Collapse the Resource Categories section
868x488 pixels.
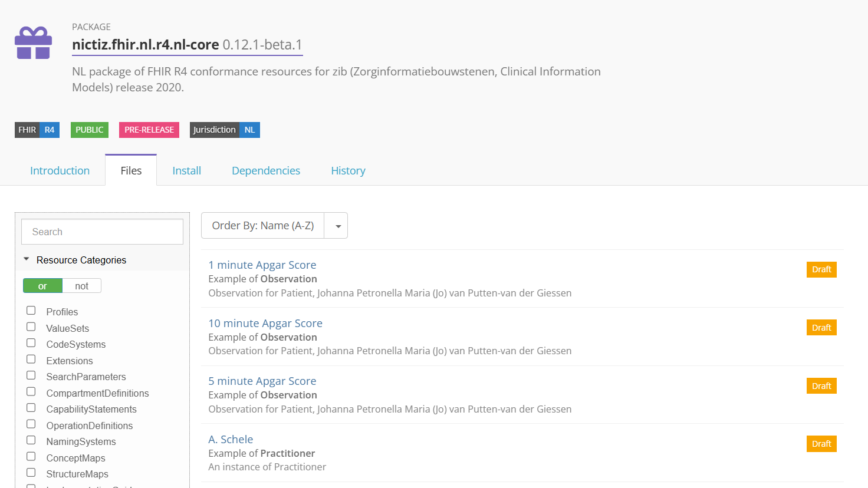26,259
